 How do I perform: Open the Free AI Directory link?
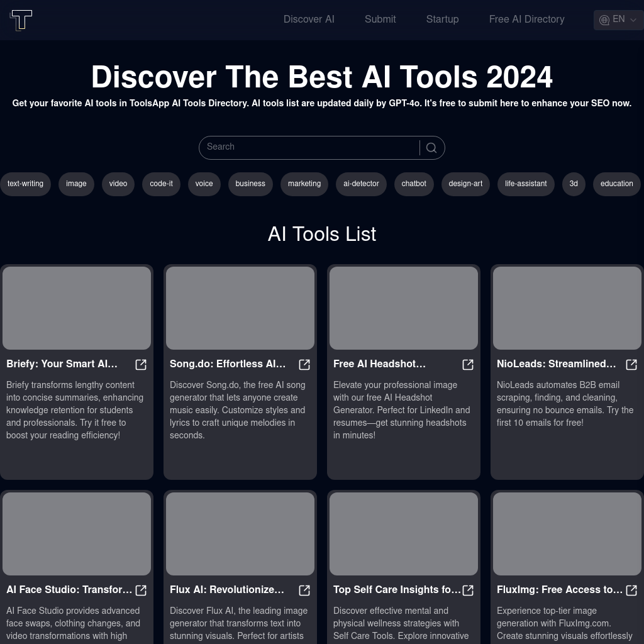526,20
